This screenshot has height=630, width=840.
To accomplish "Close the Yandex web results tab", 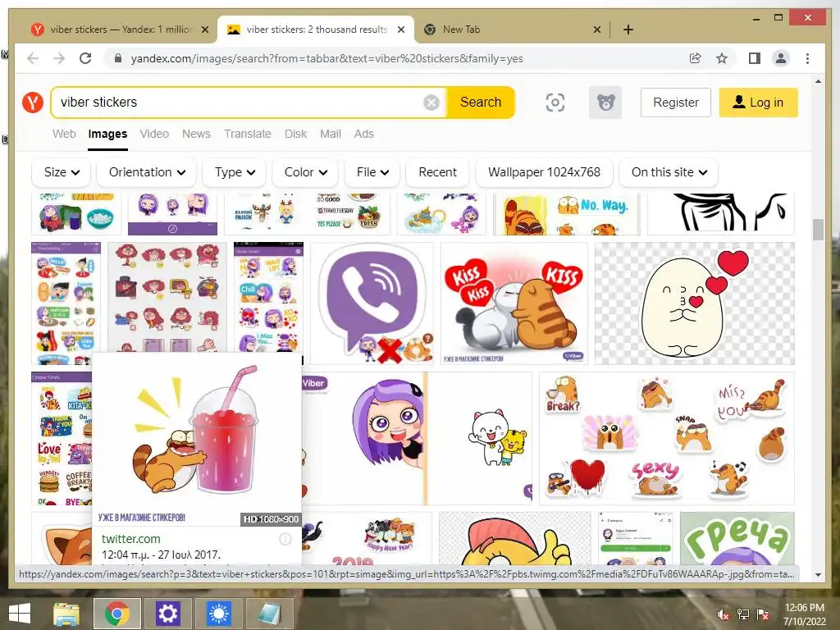I will point(204,30).
